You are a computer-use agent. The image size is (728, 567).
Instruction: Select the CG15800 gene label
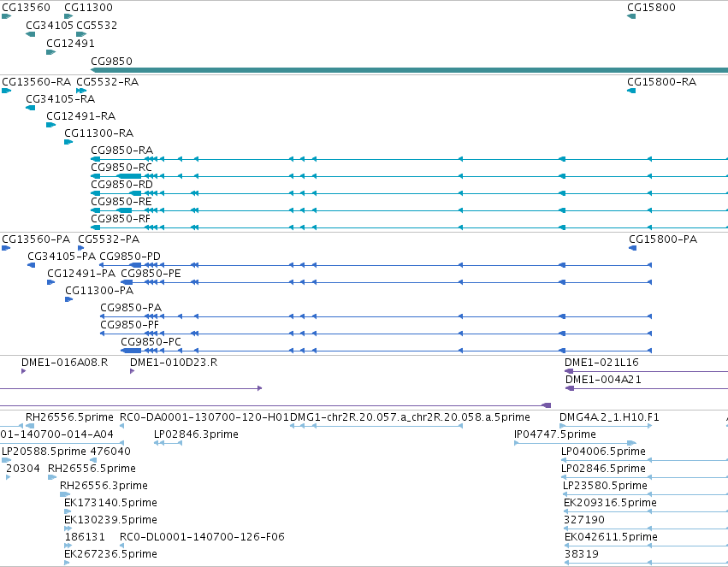coord(651,8)
